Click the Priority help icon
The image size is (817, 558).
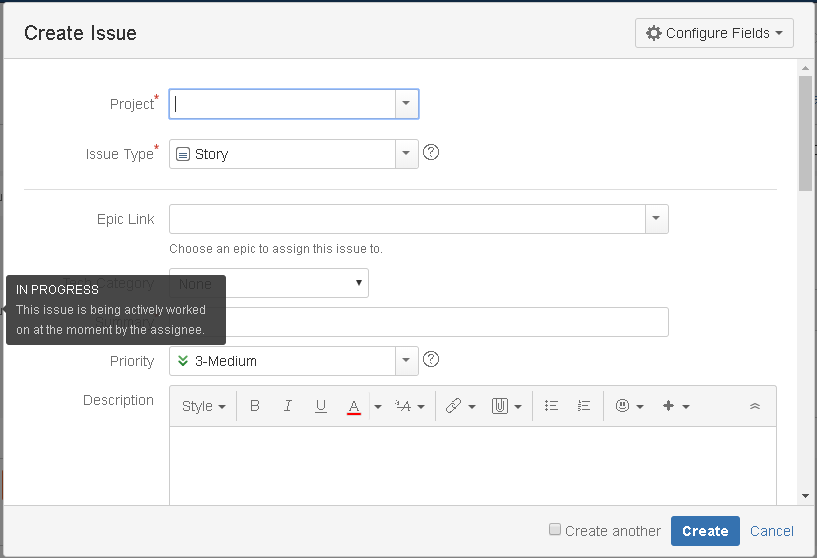[x=431, y=359]
